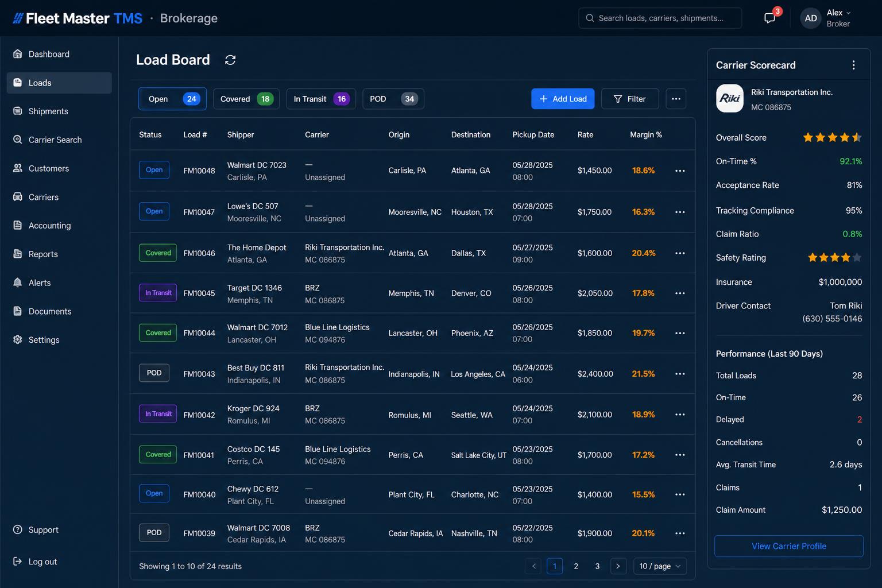Image resolution: width=882 pixels, height=588 pixels.
Task: Click the Covered status badge for FM10044
Action: 158,333
